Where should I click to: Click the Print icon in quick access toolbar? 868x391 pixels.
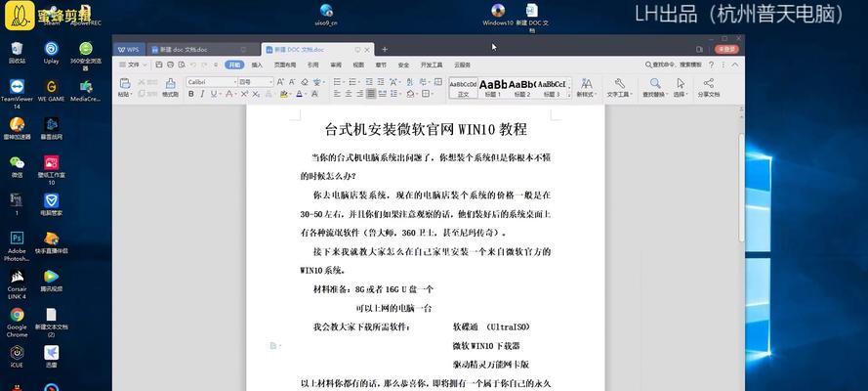pos(170,65)
